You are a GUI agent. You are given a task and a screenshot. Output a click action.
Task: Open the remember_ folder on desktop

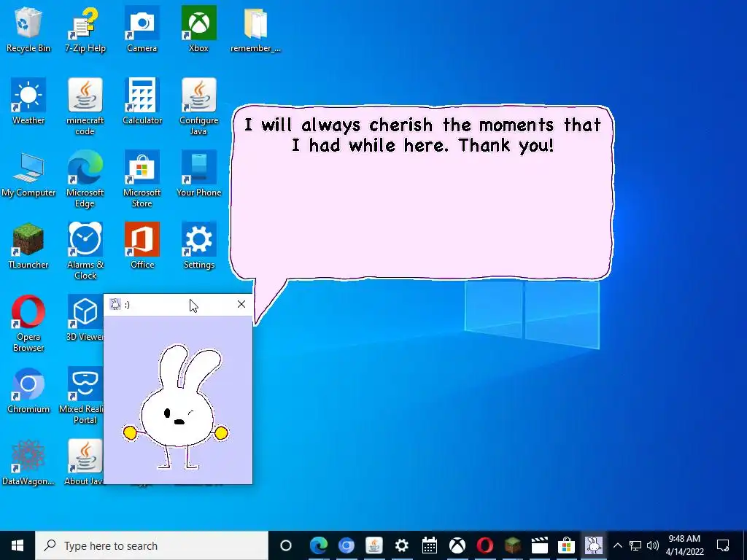[x=255, y=29]
